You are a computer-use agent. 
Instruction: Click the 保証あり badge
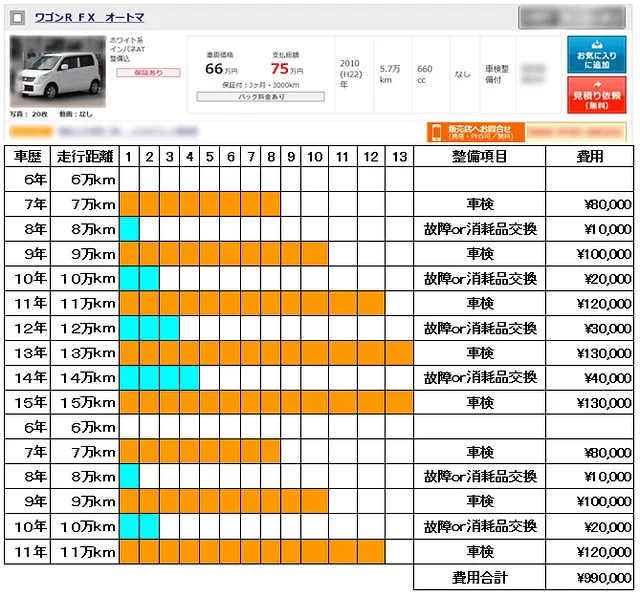[x=148, y=73]
